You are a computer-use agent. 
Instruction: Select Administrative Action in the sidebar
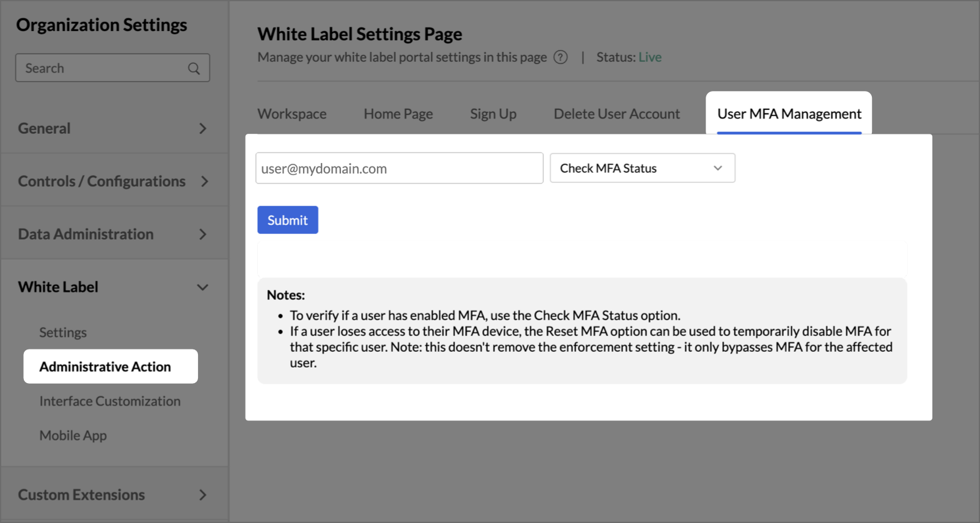(x=105, y=367)
